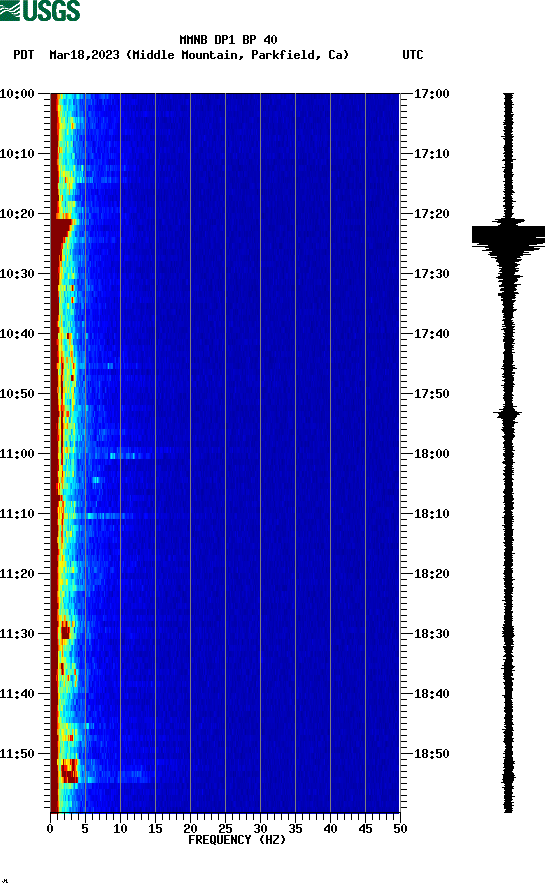Click the 18:40 UTC time label

pos(431,693)
